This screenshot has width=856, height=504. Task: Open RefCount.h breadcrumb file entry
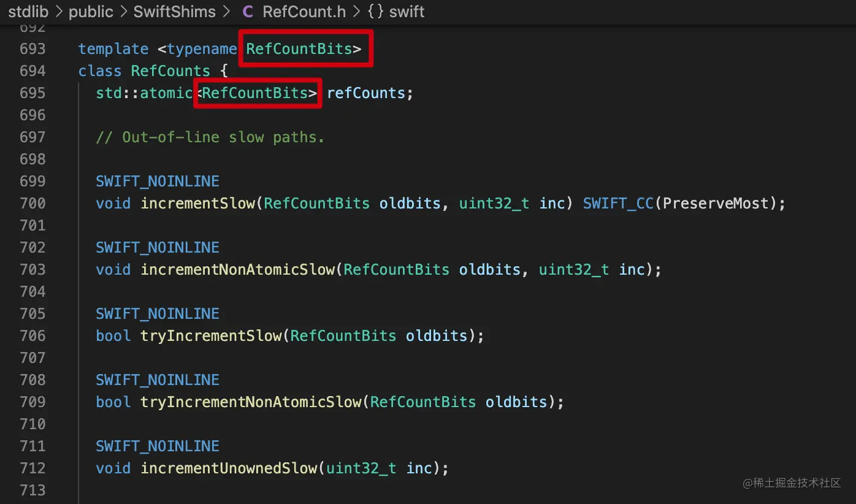coord(304,12)
